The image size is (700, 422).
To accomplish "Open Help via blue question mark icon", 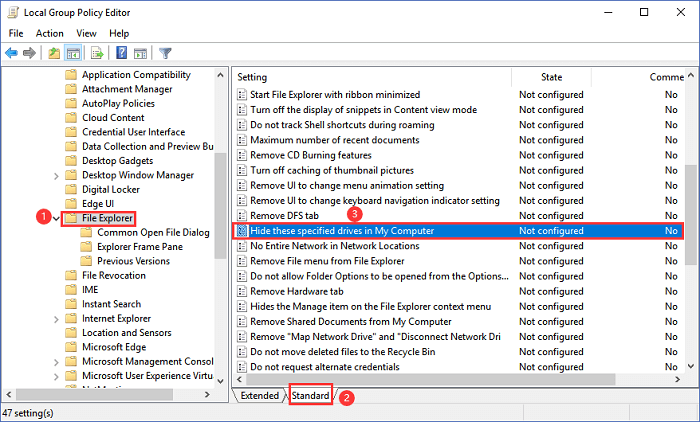I will click(121, 53).
